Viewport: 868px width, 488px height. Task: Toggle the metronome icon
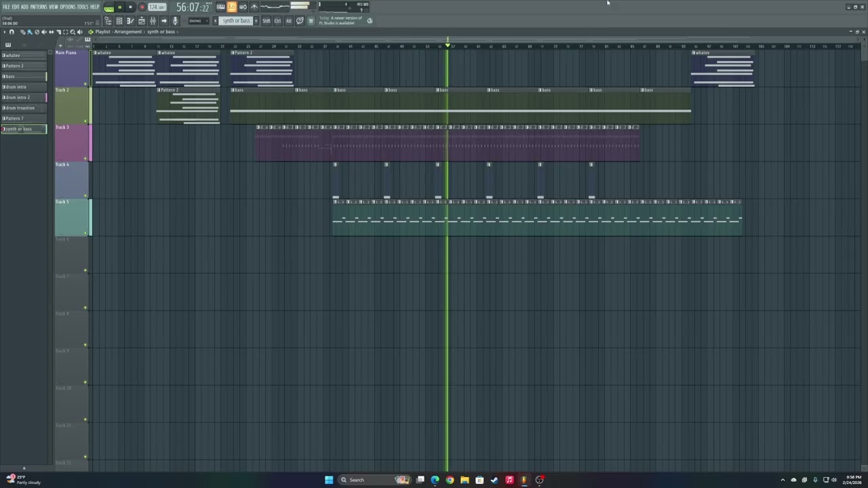click(x=254, y=7)
